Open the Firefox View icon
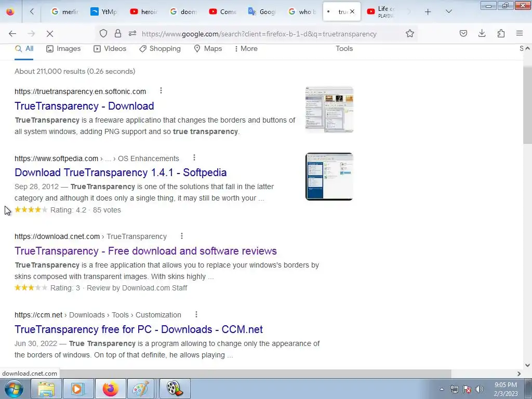The image size is (532, 399). tap(10, 11)
